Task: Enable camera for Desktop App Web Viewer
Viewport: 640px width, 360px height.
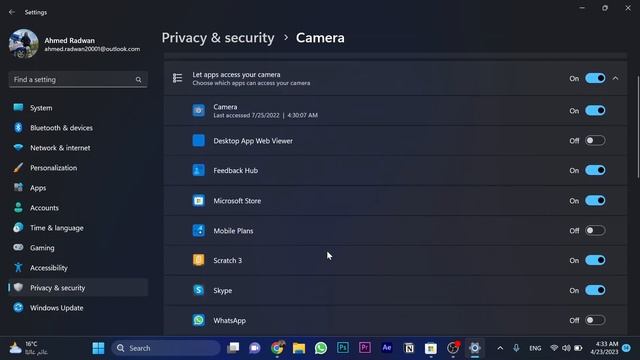Action: (595, 140)
